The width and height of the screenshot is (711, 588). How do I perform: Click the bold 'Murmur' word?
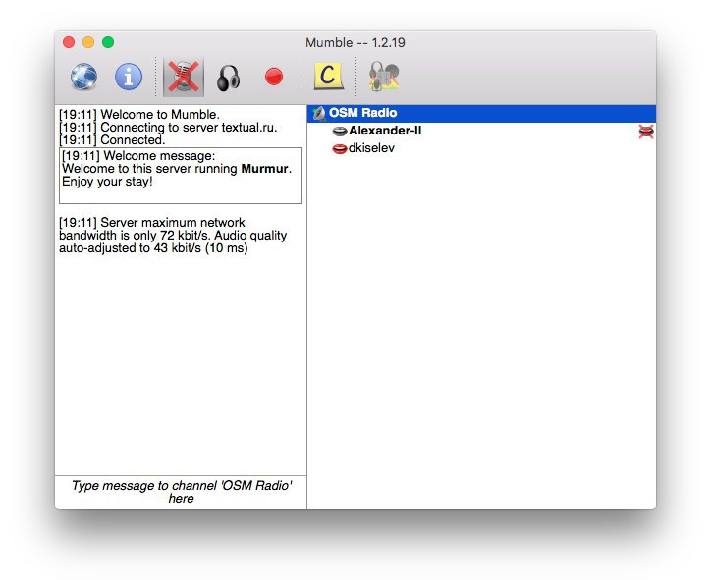[x=265, y=169]
